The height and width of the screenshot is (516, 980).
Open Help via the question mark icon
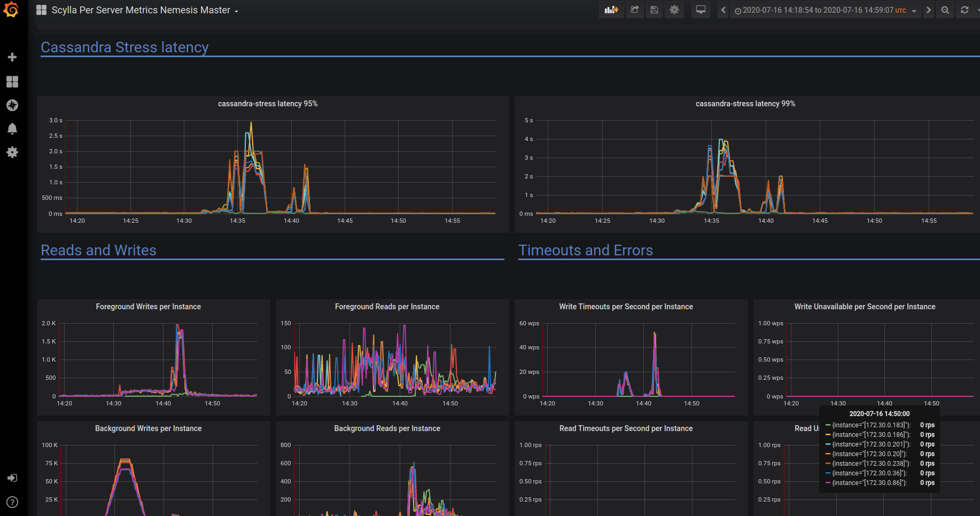pos(12,502)
